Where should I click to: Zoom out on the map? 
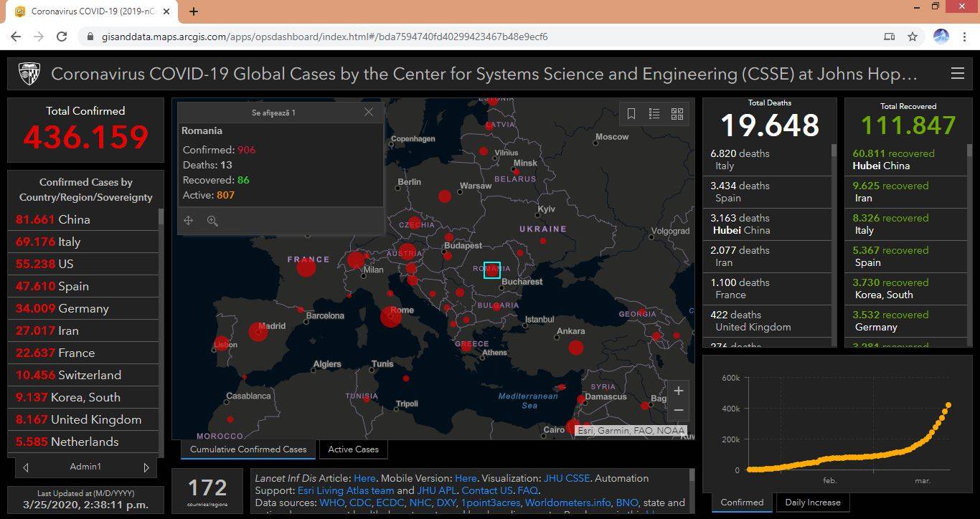tap(678, 410)
